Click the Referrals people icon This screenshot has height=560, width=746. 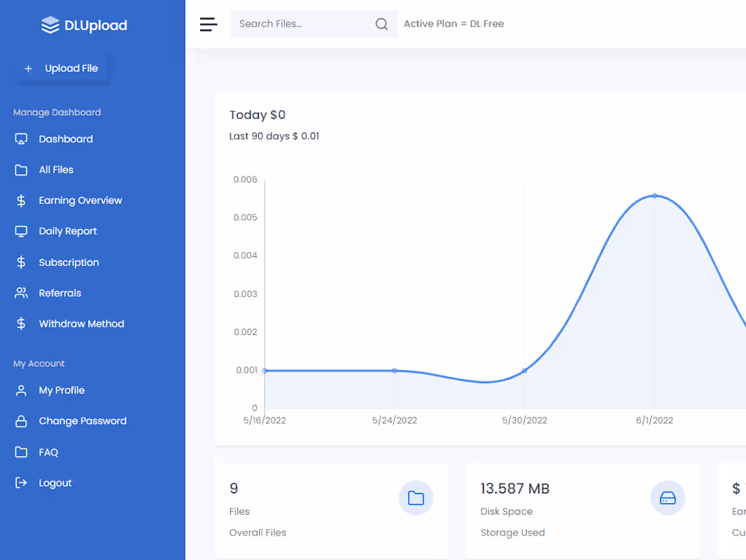[21, 293]
